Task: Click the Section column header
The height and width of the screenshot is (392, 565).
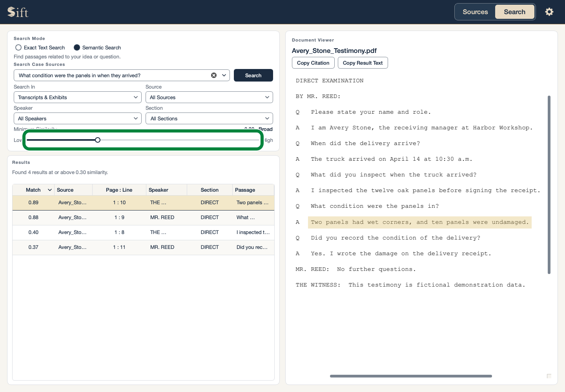Action: coord(210,190)
